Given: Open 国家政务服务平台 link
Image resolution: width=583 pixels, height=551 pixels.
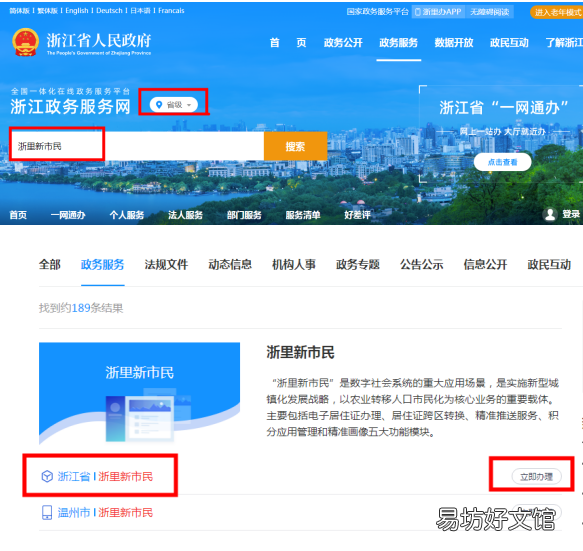Looking at the screenshot, I should tap(377, 12).
